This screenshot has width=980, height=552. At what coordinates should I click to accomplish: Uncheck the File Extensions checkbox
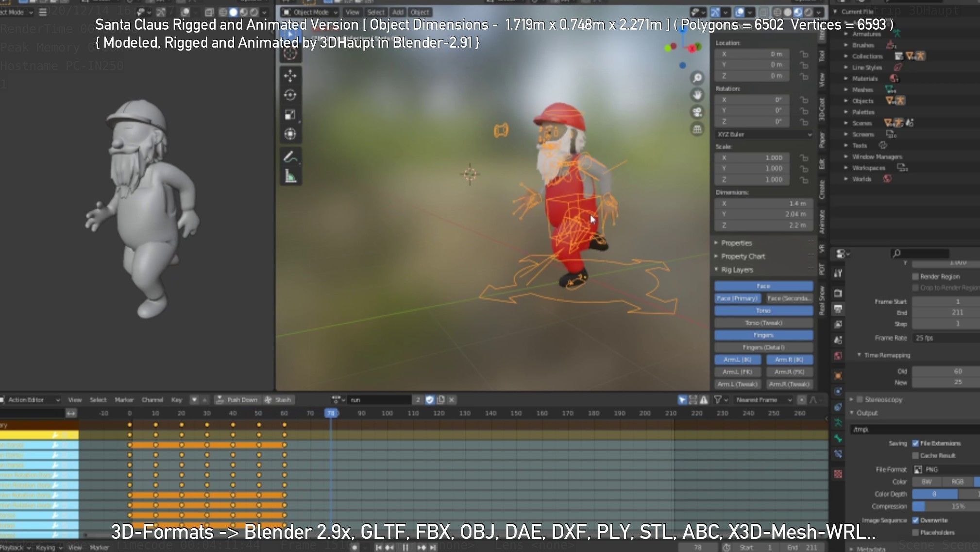(915, 443)
